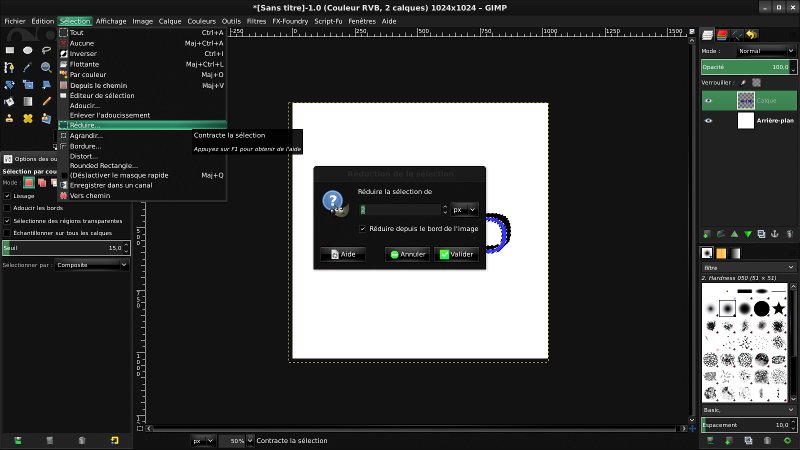Open the layer Mode Normal dropdown
This screenshot has height=450, width=800.
[766, 51]
